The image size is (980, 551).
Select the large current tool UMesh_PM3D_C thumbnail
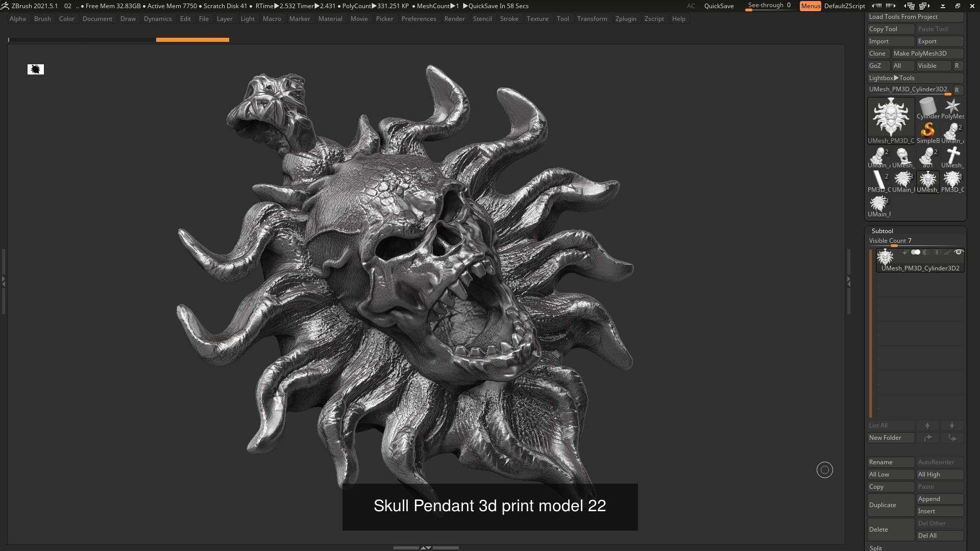coord(891,120)
